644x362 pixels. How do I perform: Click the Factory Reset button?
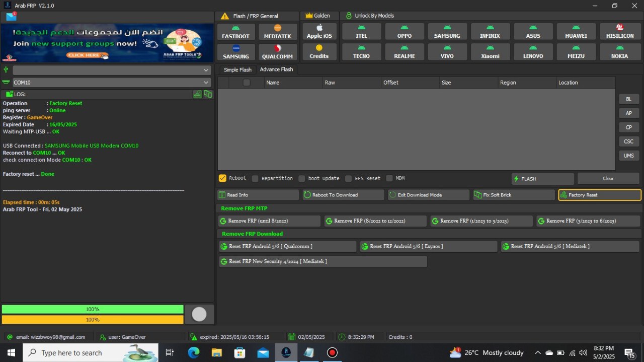(600, 195)
